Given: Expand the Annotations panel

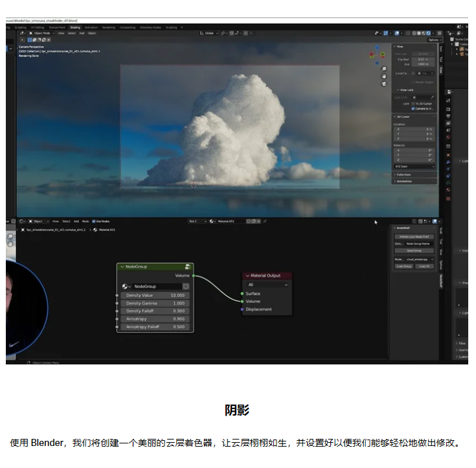Looking at the screenshot, I should (x=414, y=181).
